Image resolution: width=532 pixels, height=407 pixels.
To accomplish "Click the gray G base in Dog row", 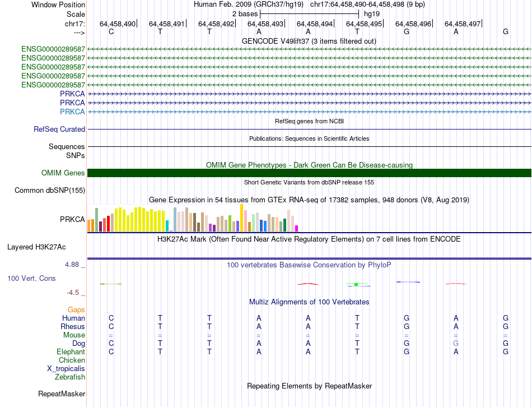I will (456, 343).
